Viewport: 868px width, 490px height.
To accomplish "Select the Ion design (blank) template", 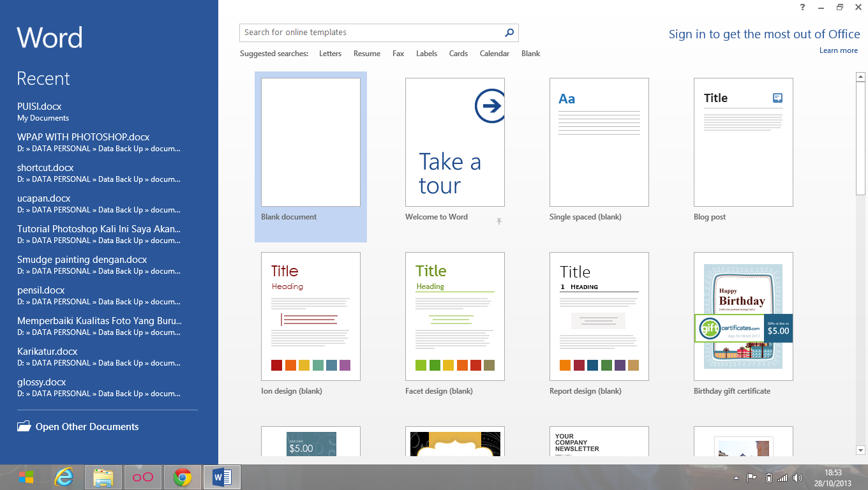I will (x=311, y=316).
